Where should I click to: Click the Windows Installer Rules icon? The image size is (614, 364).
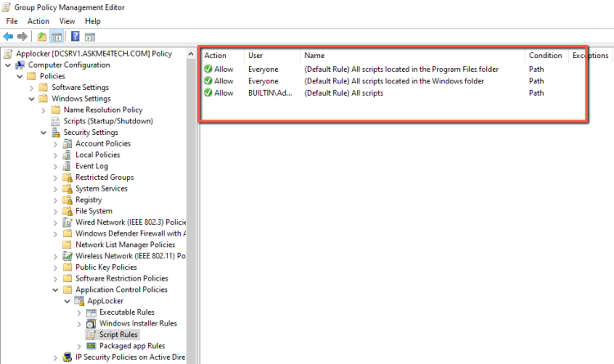[x=91, y=323]
